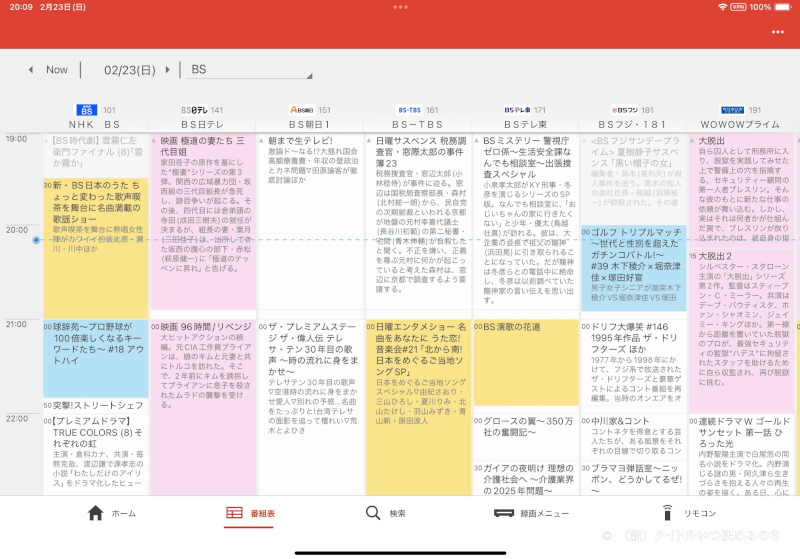Open the リモコン remote control tab

tap(688, 513)
